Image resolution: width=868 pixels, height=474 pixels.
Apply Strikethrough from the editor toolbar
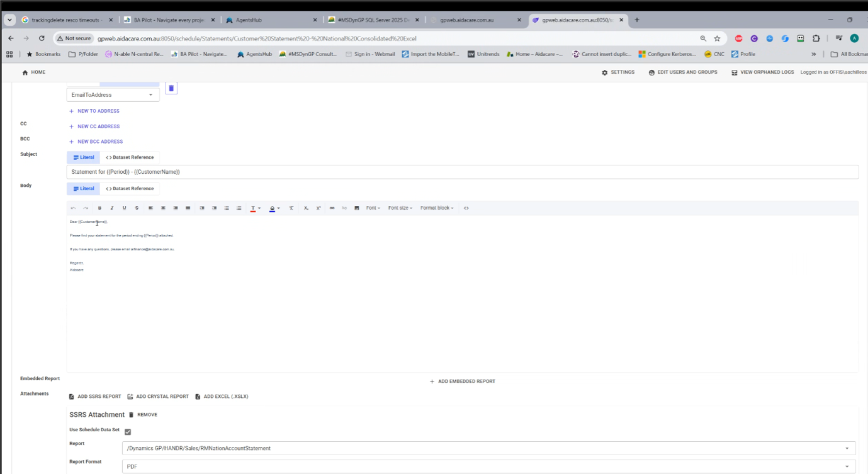click(137, 208)
